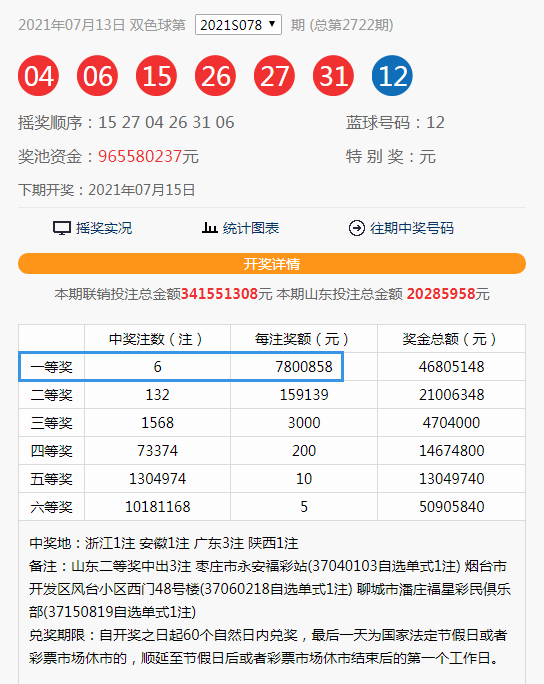Open the 2021S078 issue dropdown
This screenshot has width=544, height=684.
click(x=238, y=25)
